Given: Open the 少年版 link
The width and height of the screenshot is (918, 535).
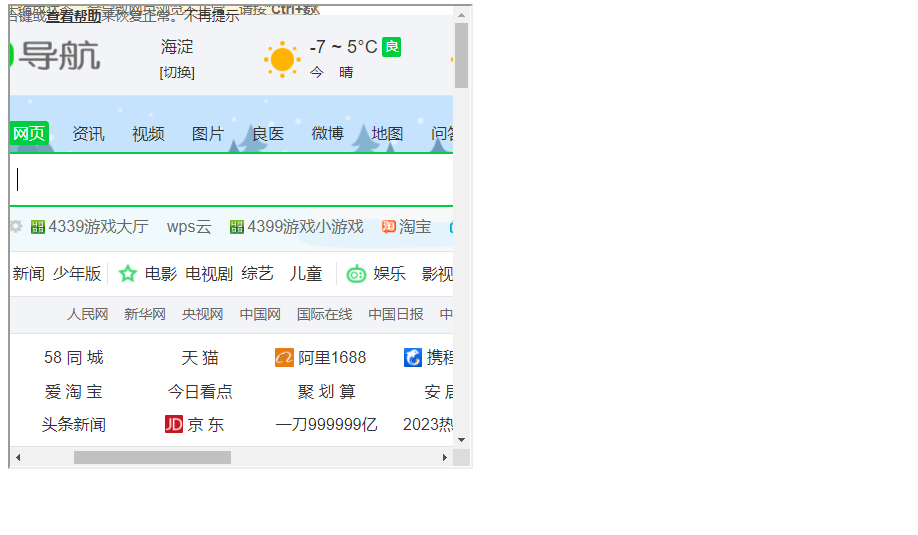Looking at the screenshot, I should tap(77, 273).
